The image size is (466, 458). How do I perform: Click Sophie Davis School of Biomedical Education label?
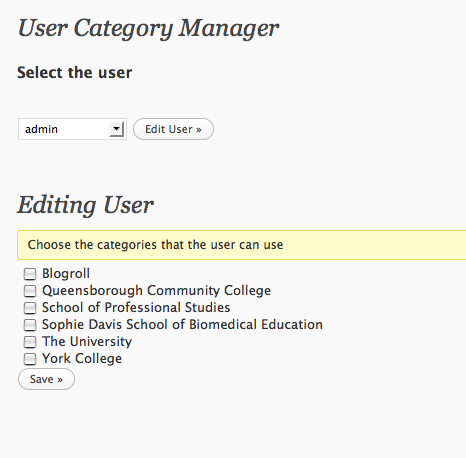point(182,325)
